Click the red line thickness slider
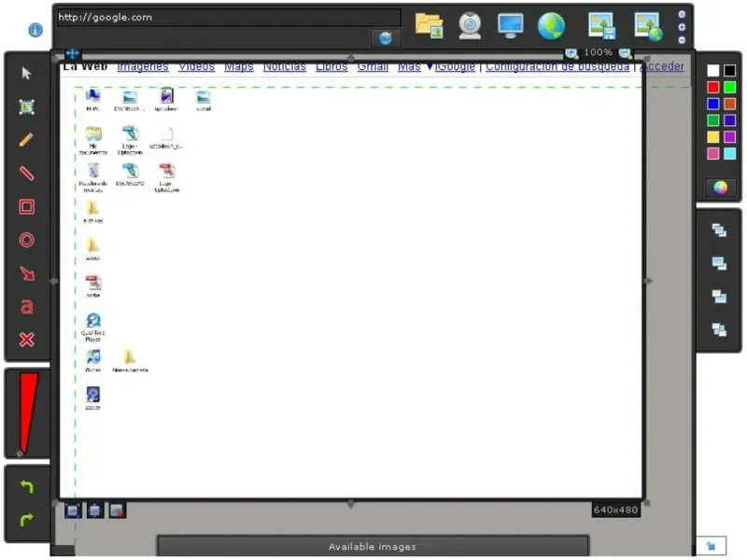747x560 pixels. point(28,413)
